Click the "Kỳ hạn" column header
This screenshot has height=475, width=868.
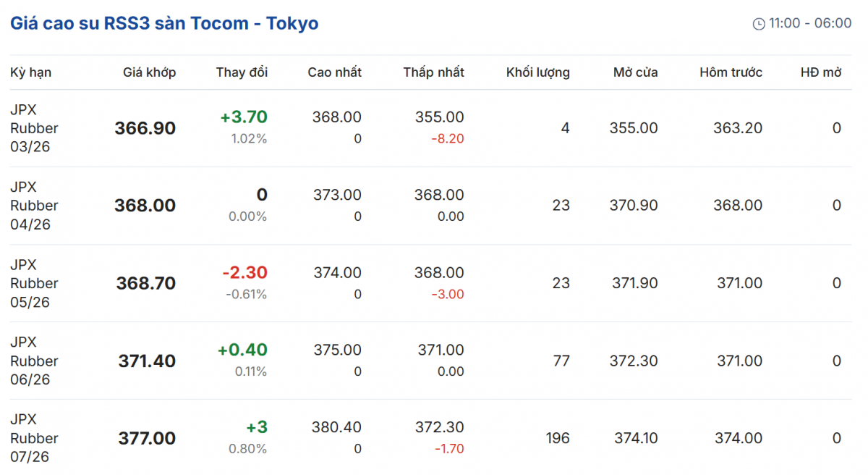click(30, 72)
